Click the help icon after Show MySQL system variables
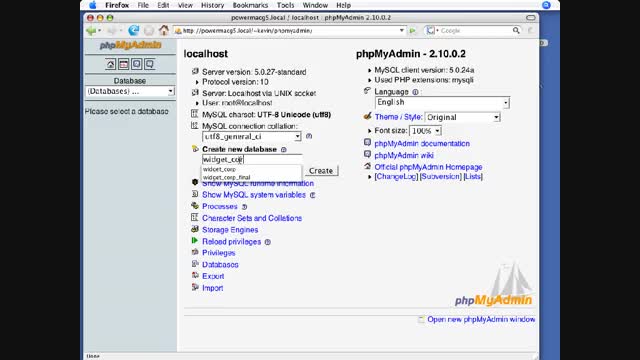 click(313, 195)
